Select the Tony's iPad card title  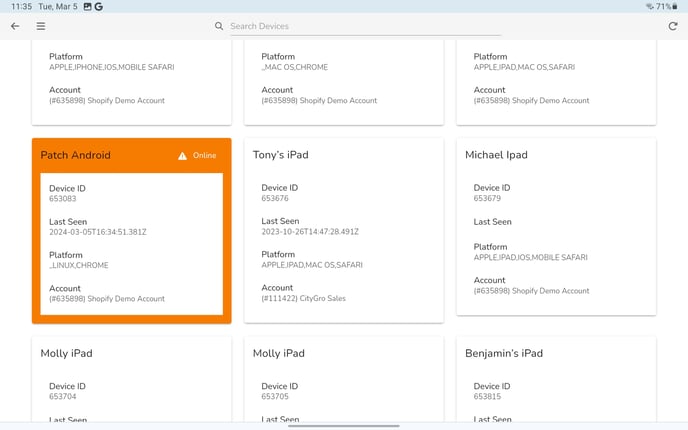pyautogui.click(x=280, y=155)
